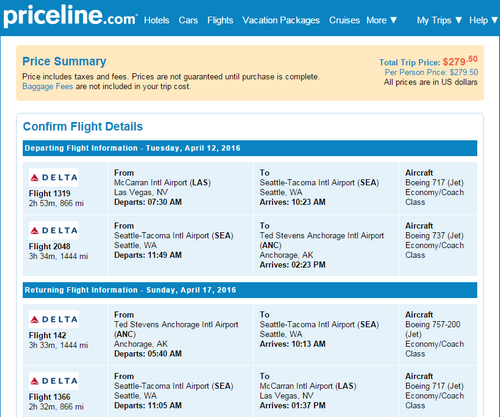
Task: Open the My Trips dropdown
Action: 439,20
